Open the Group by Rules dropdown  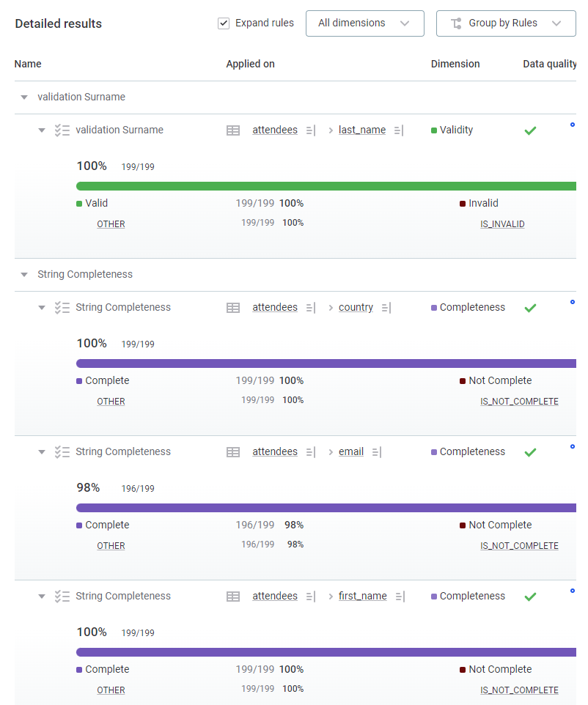point(505,23)
